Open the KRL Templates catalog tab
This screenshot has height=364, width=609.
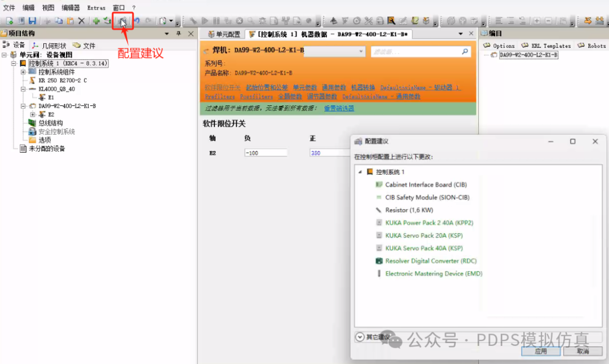[546, 46]
